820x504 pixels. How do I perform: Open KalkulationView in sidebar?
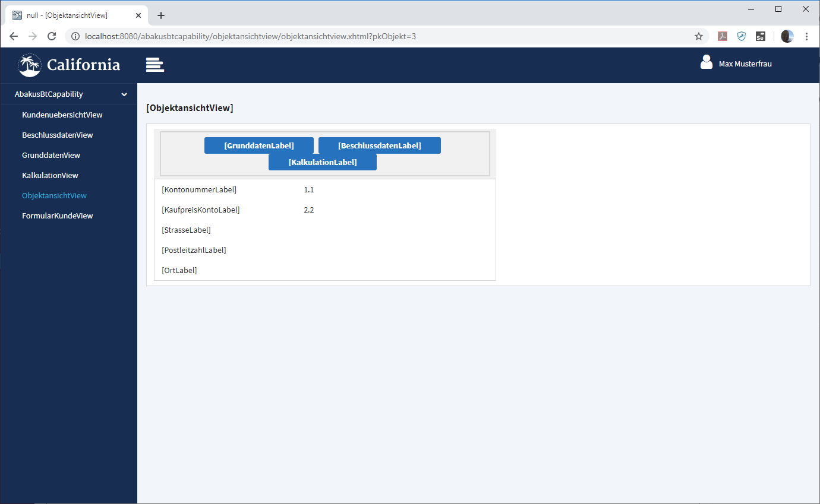pyautogui.click(x=50, y=175)
